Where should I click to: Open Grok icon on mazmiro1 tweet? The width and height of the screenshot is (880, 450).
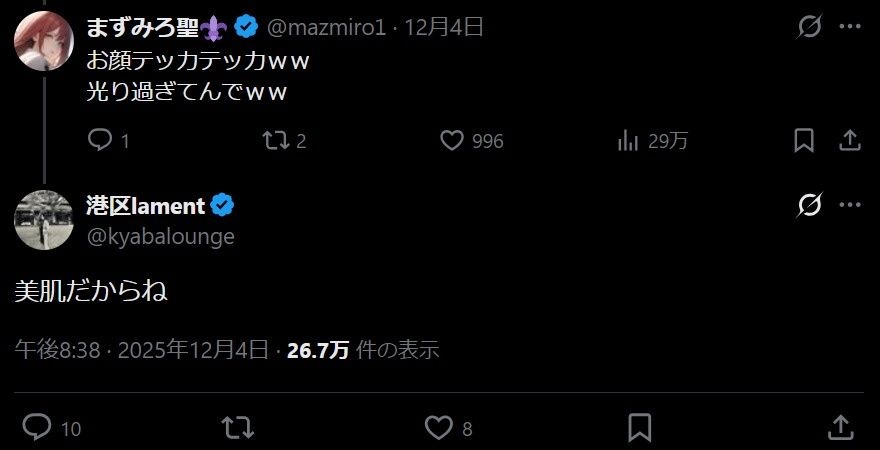(810, 26)
